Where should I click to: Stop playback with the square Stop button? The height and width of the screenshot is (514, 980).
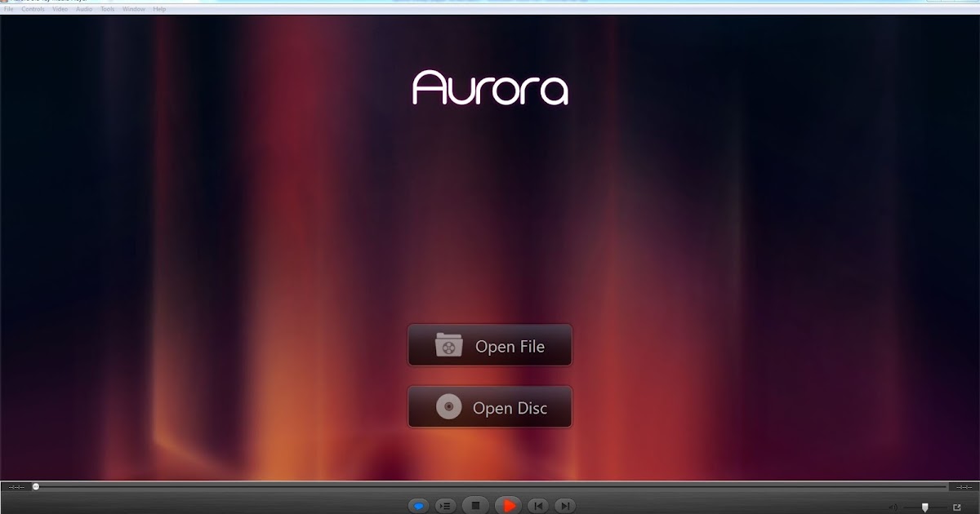(475, 506)
